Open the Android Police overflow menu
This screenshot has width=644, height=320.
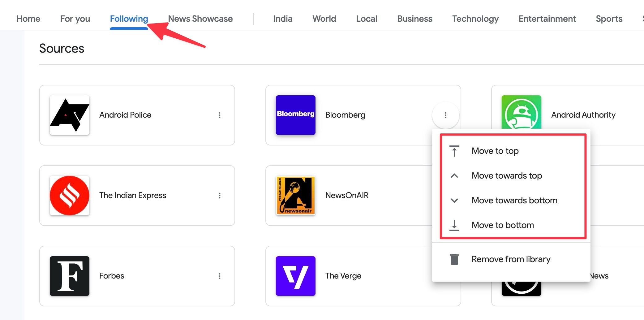click(220, 115)
